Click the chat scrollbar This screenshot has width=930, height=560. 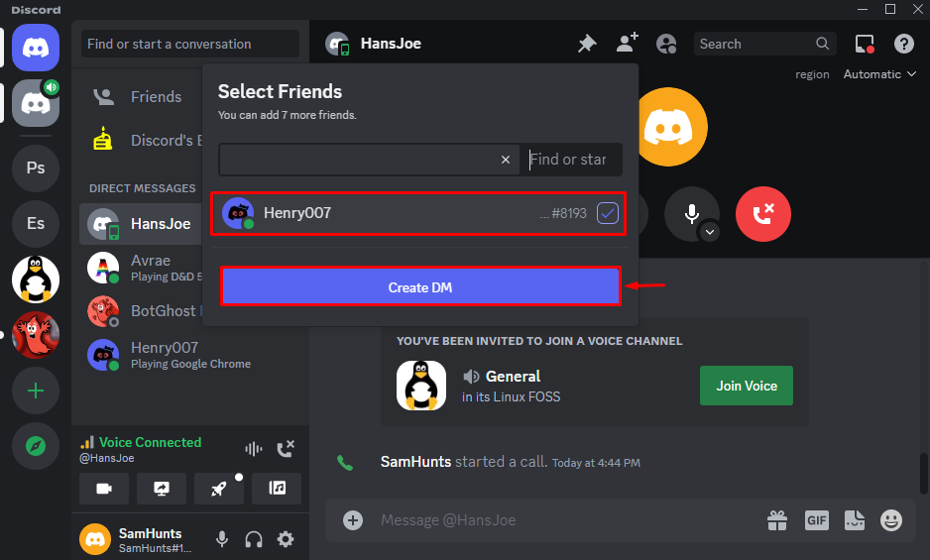click(923, 474)
